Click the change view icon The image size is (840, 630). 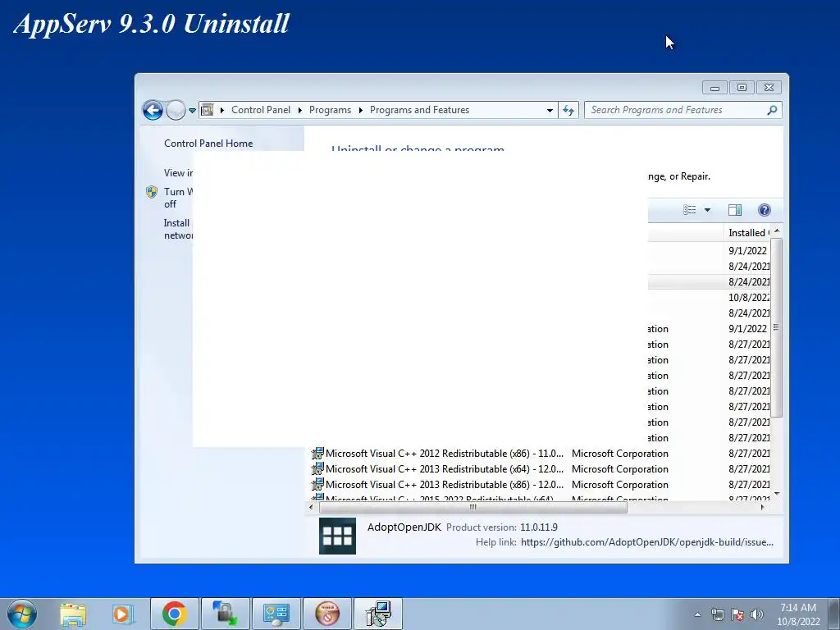(x=689, y=210)
